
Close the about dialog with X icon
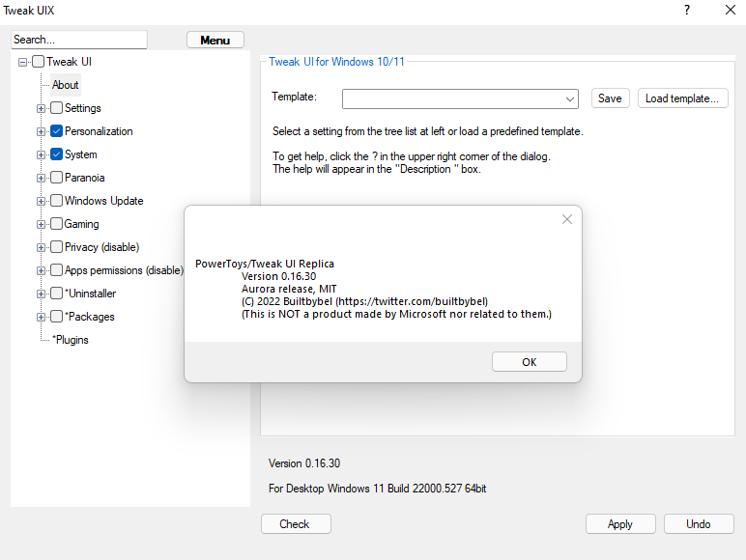[x=566, y=219]
